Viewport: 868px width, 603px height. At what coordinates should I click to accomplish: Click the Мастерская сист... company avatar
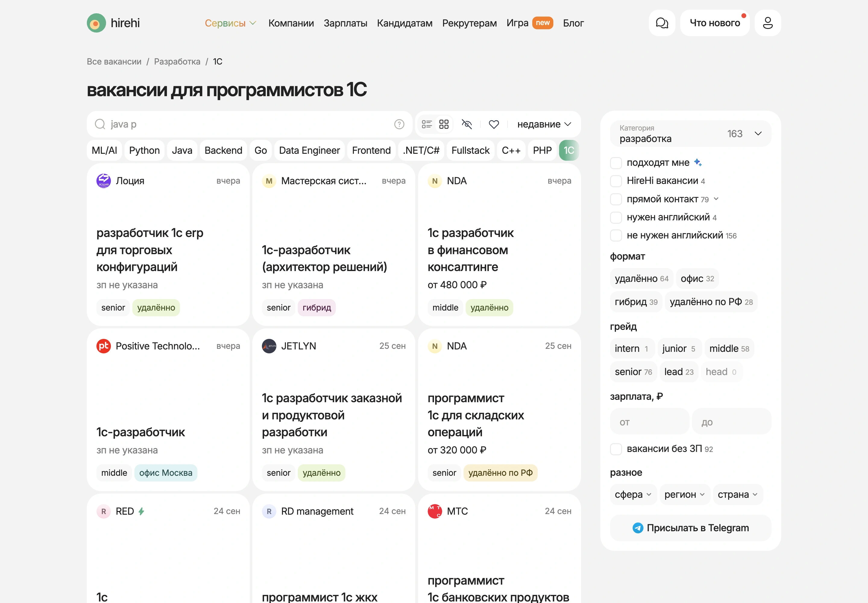[269, 181]
